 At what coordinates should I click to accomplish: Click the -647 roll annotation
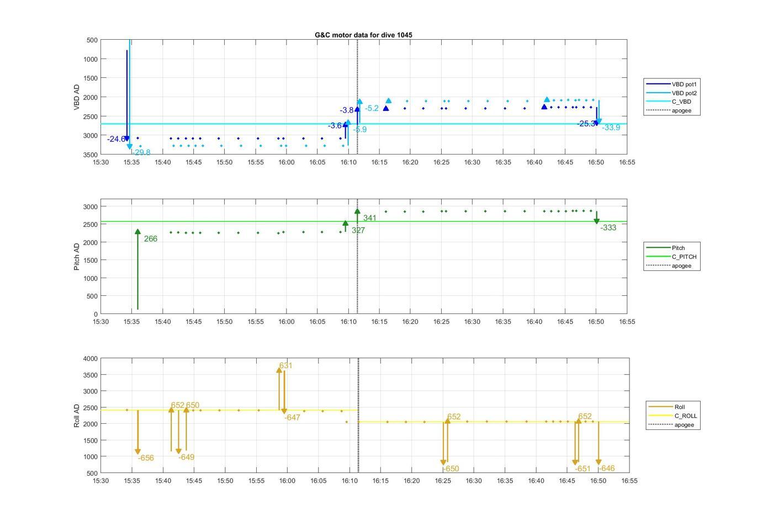click(x=293, y=418)
